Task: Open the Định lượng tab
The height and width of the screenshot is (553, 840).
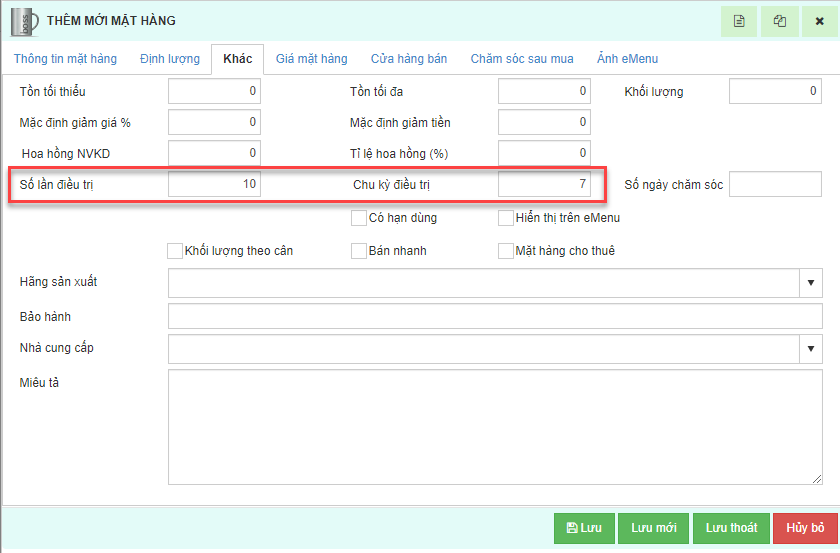Action: click(x=170, y=59)
